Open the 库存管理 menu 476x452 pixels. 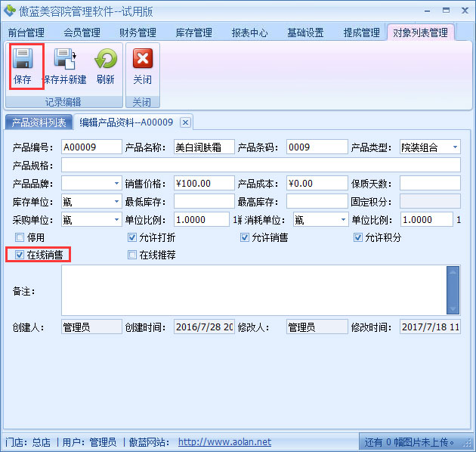pos(193,33)
